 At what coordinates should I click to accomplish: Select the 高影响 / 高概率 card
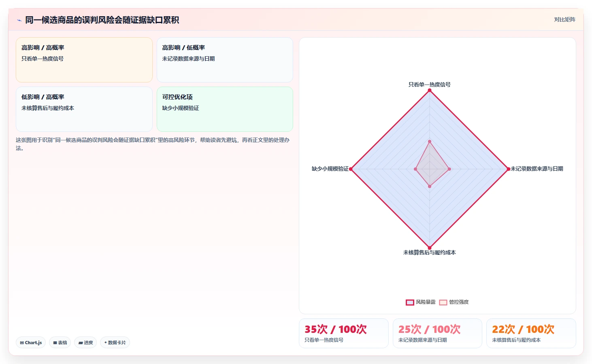click(84, 60)
